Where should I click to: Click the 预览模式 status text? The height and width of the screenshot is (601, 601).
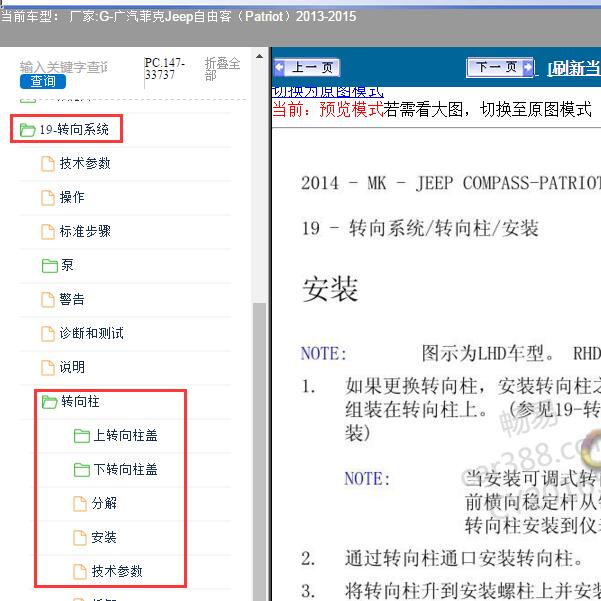click(351, 109)
